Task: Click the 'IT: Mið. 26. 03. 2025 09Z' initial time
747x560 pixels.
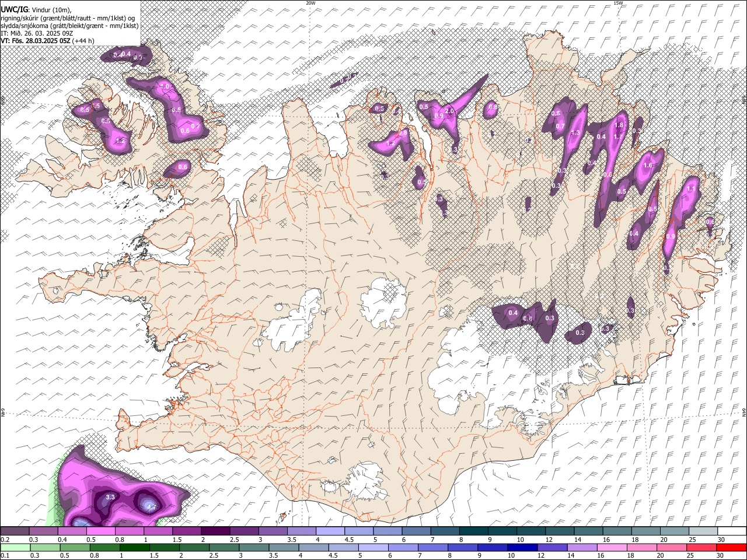Action: pos(37,33)
